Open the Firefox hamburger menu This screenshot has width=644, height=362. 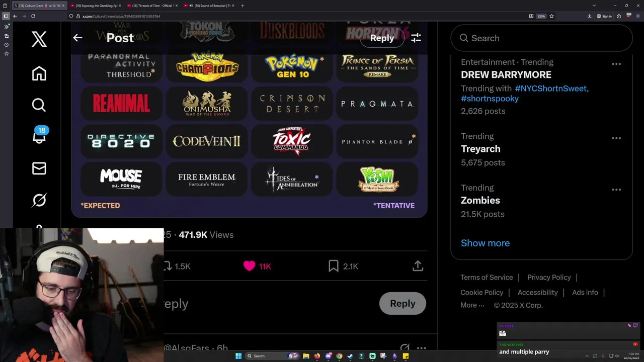[637, 16]
